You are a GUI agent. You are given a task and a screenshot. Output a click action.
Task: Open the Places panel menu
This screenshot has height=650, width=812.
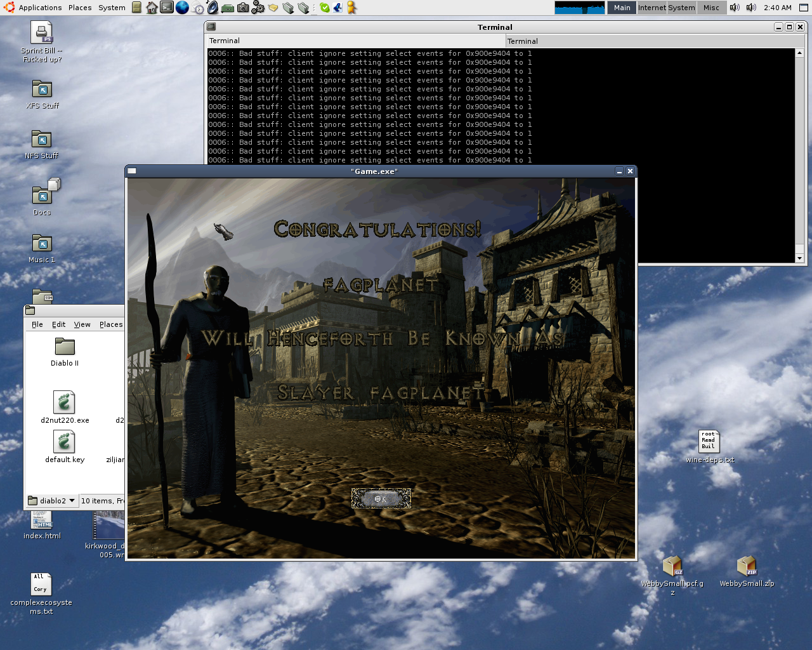pos(80,8)
